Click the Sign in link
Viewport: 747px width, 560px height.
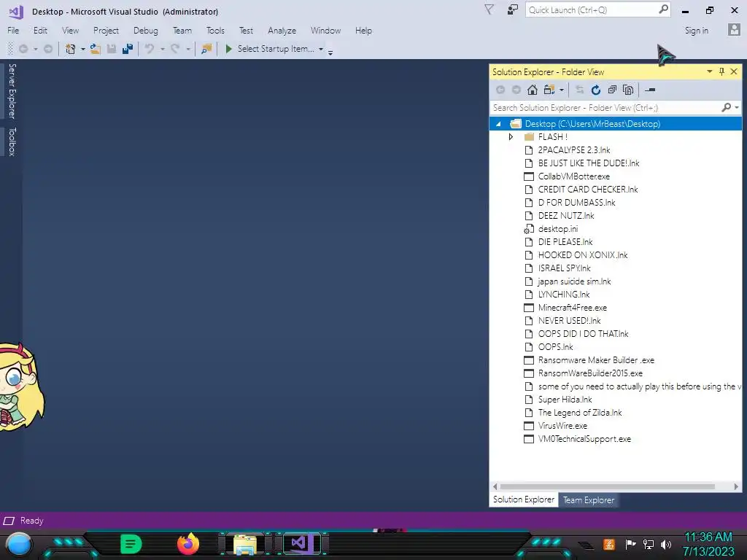tap(697, 31)
